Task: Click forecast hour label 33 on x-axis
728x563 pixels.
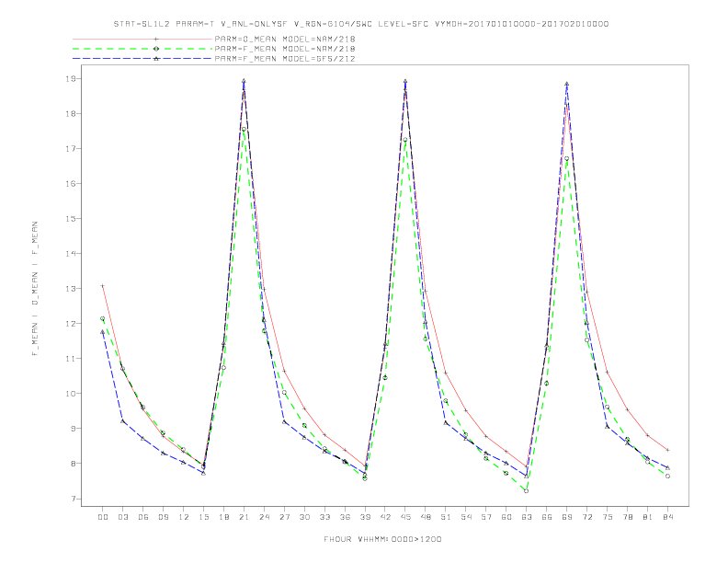Action: [324, 517]
